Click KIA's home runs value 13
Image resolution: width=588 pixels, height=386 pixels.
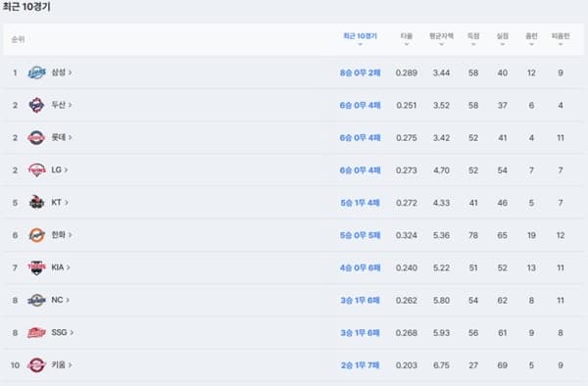click(531, 268)
